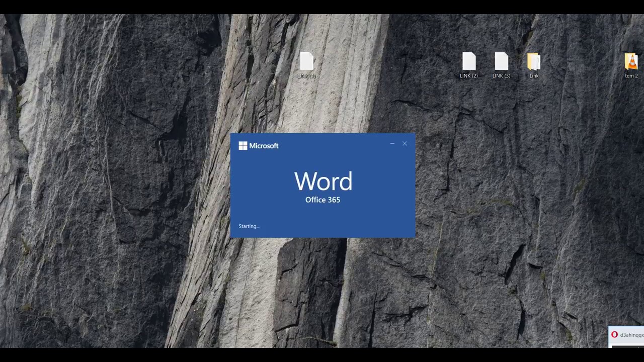Select the Link folder on desktop
Viewport: 644px width, 362px height.
[534, 65]
